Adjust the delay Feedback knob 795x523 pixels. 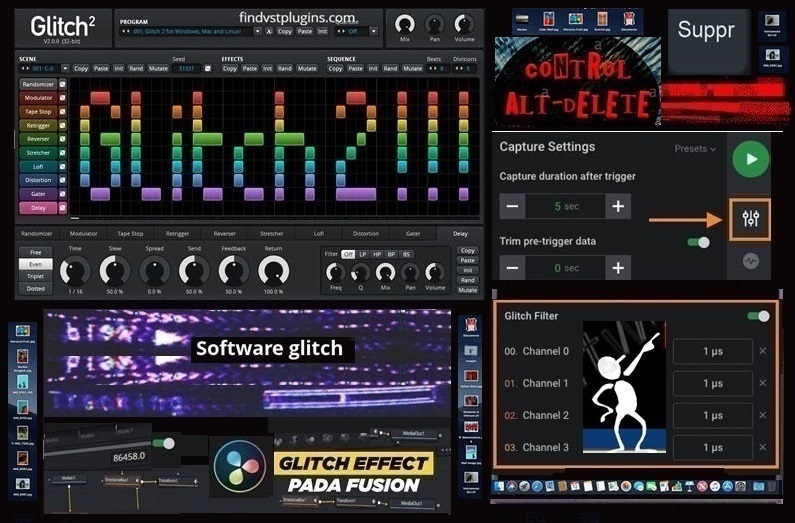coord(233,270)
